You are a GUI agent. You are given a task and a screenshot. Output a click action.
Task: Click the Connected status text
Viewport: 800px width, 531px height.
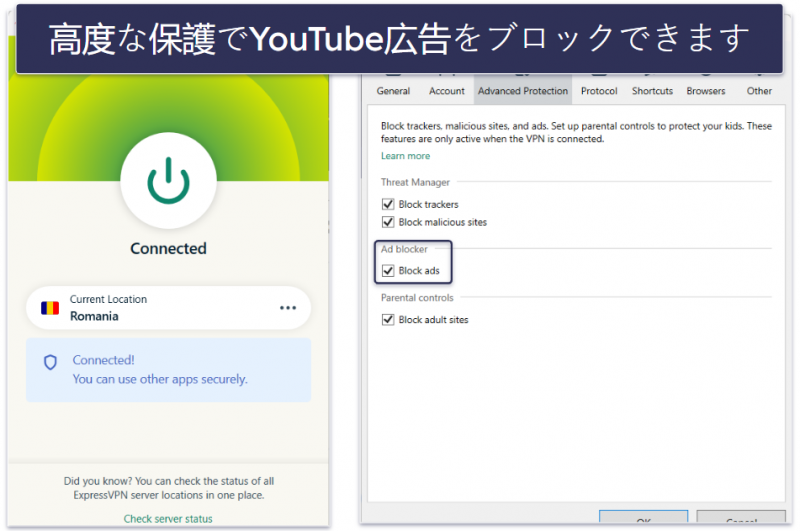(168, 248)
